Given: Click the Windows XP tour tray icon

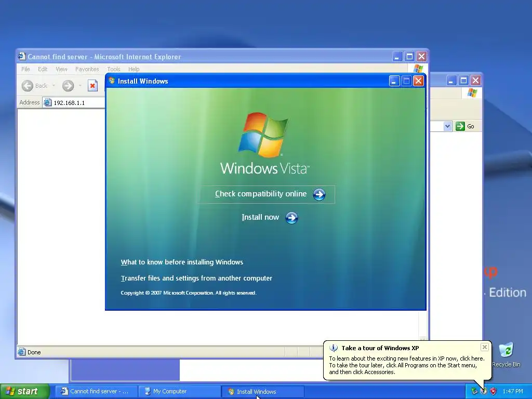Looking at the screenshot, I should pyautogui.click(x=484, y=391).
